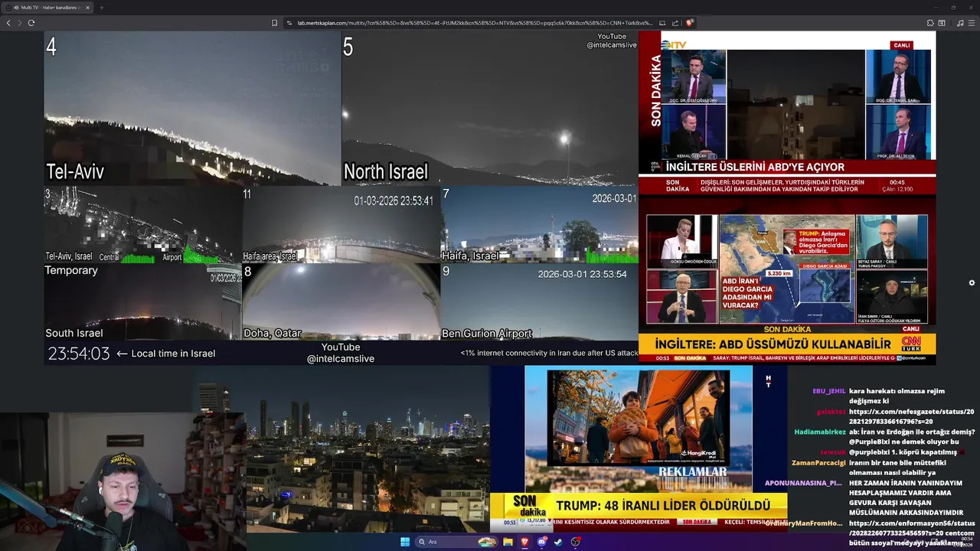Click the lab.mertskaplan.com address bar
Screen dimensions: 980x551
click(x=475, y=23)
